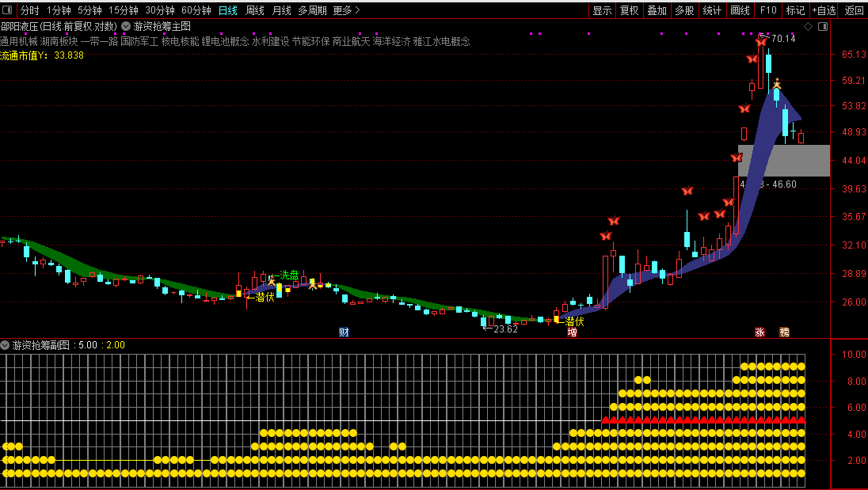Viewport: 868px width, 490px height.
Task: Click the 水利建设 concept tag
Action: point(271,41)
